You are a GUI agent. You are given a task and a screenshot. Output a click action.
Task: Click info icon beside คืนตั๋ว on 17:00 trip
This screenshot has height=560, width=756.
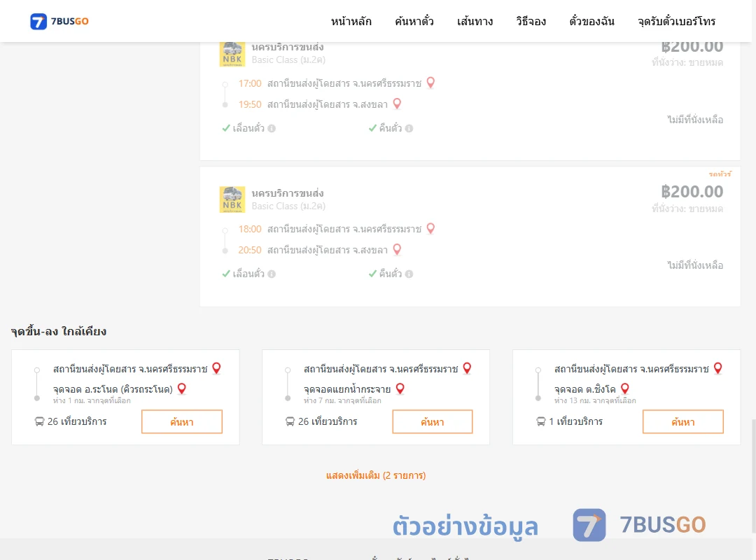coord(409,128)
